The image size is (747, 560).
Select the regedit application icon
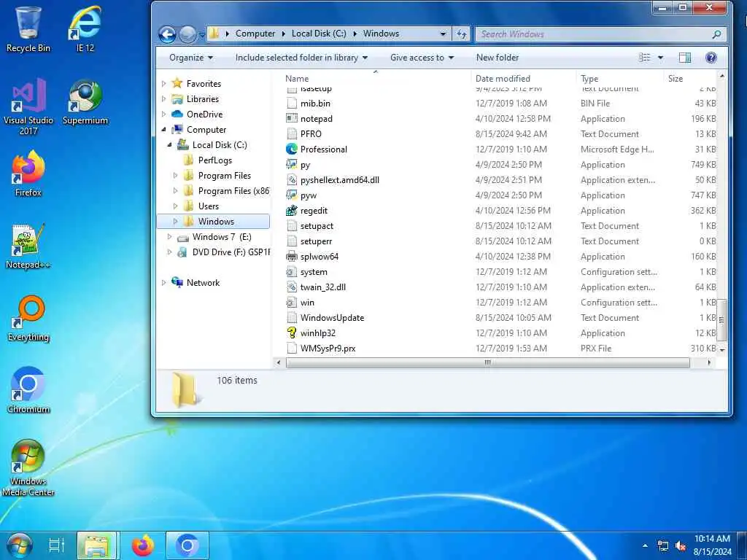292,211
